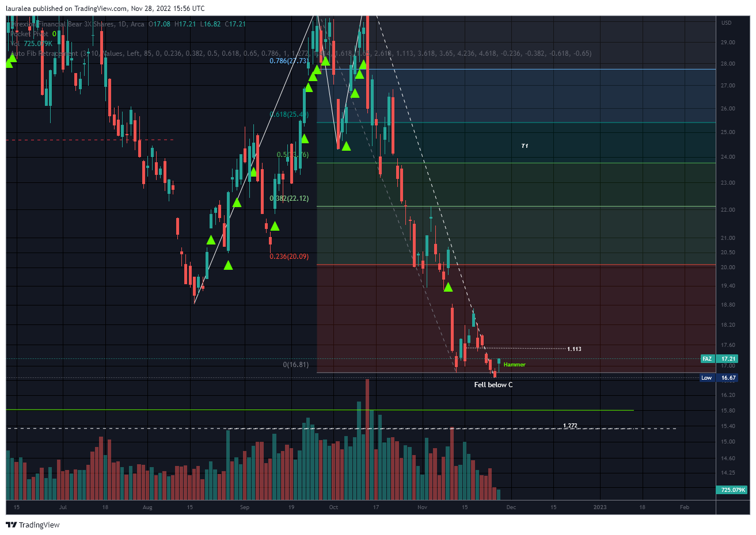The width and height of the screenshot is (756, 535).
Task: Click the 0.786(27.73) Fib level label
Action: 289,60
